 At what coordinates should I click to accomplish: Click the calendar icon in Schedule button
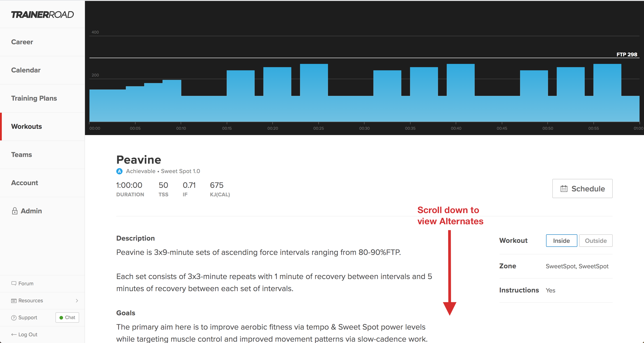click(x=564, y=188)
